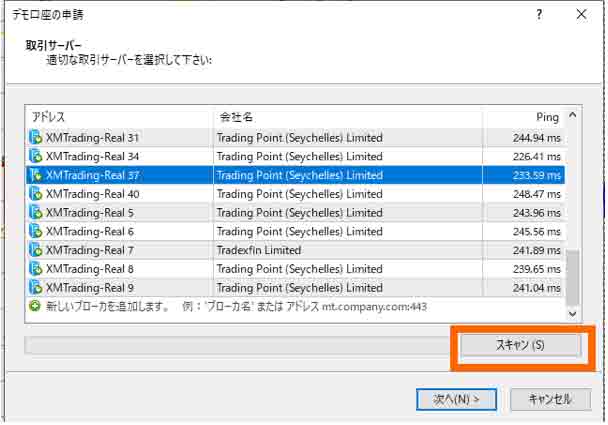
Task: Click the 239.65 ms ping value
Action: click(537, 269)
